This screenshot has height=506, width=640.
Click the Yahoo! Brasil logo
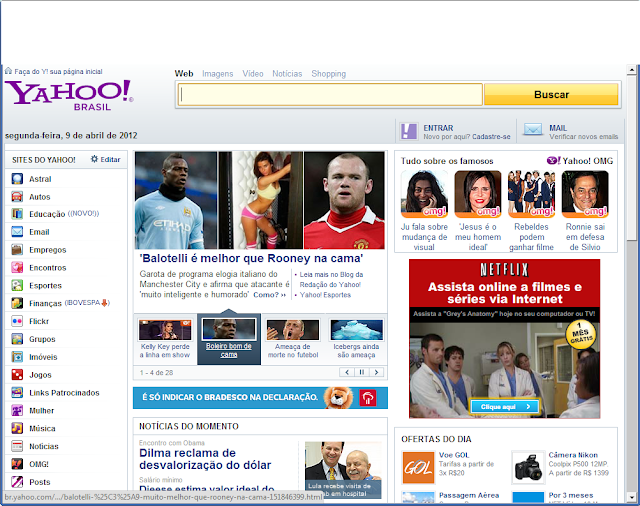click(x=69, y=95)
